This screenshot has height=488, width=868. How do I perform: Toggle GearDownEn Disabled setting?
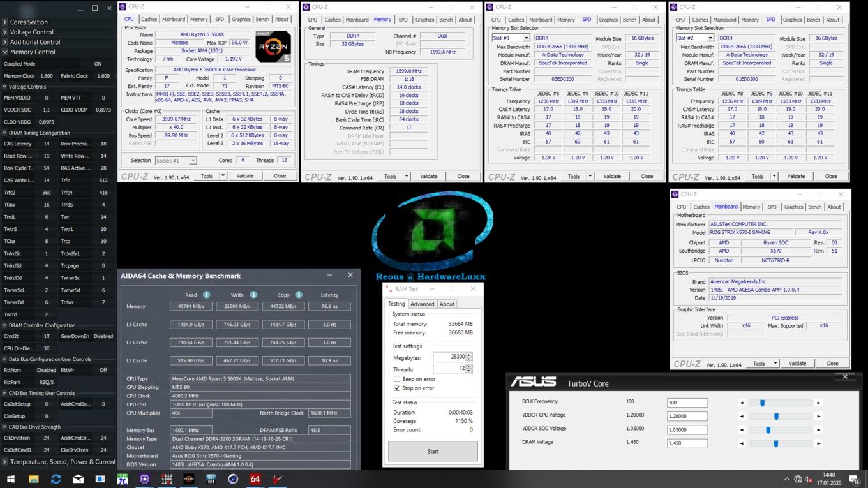pyautogui.click(x=103, y=336)
